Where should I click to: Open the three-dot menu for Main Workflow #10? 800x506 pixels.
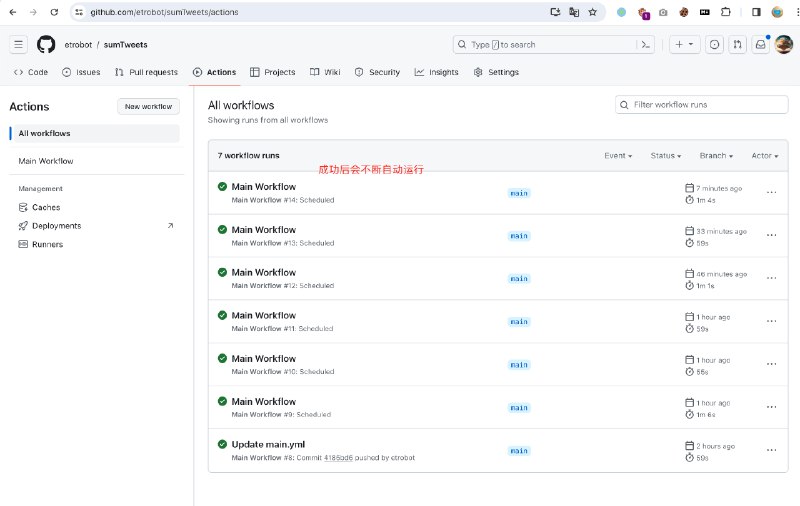click(771, 364)
